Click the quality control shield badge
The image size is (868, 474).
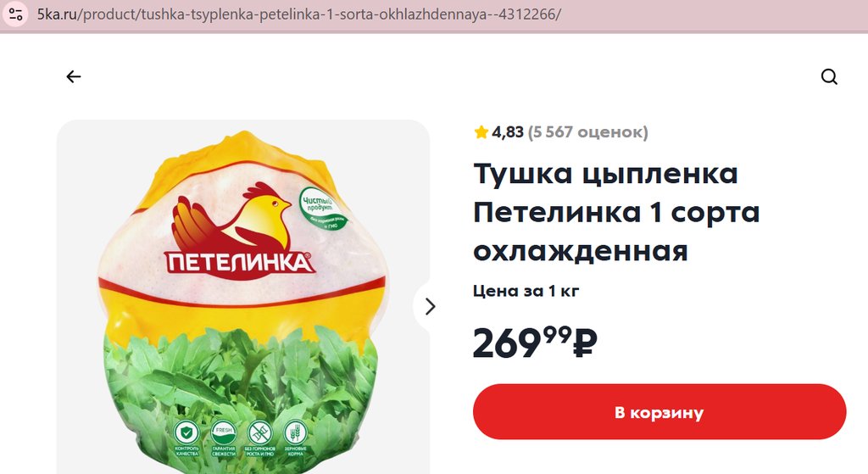point(186,438)
